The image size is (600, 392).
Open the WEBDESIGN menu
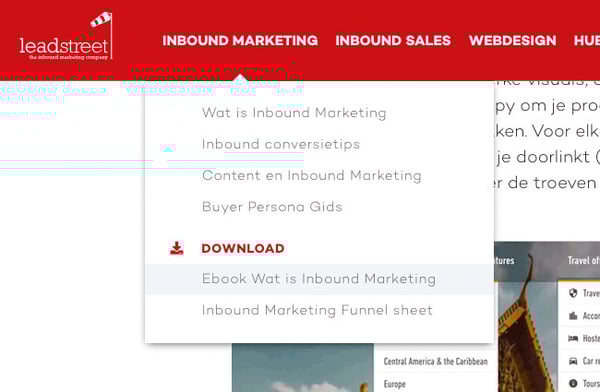[x=512, y=41]
